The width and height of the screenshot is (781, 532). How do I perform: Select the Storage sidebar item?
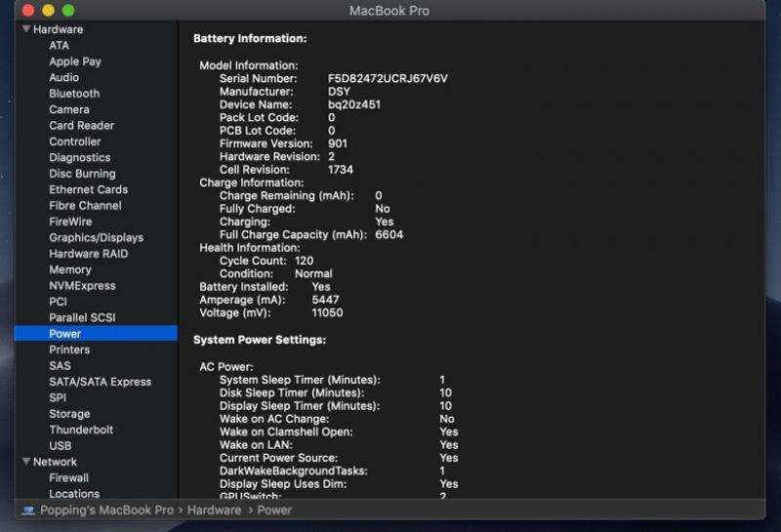[69, 414]
